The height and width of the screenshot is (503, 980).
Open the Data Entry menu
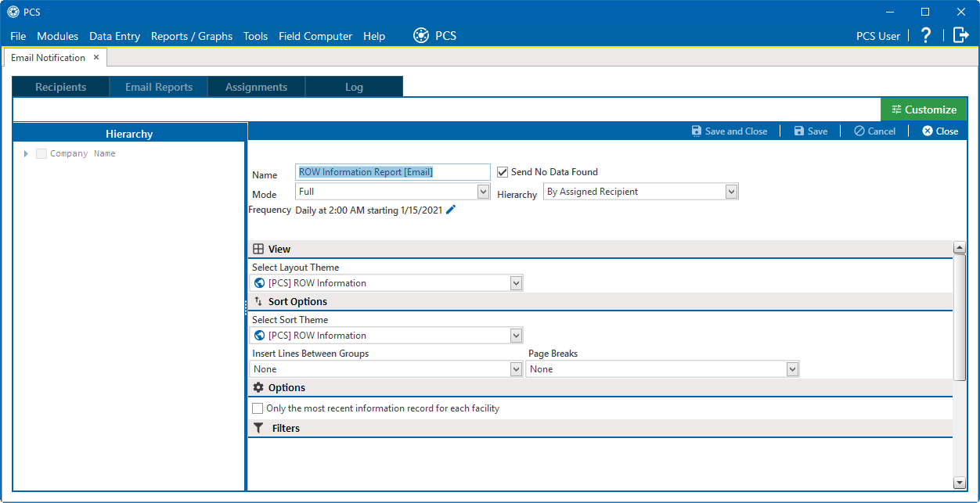click(x=115, y=36)
